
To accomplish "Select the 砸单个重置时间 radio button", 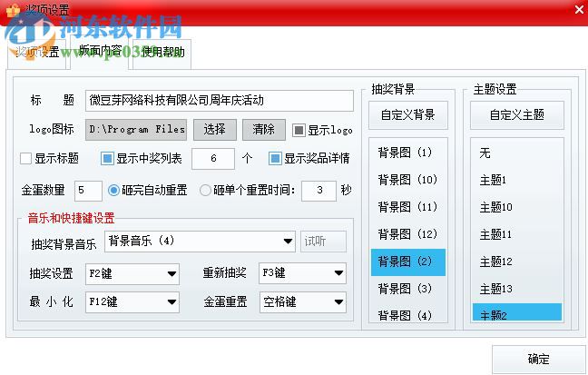I will click(x=205, y=191).
